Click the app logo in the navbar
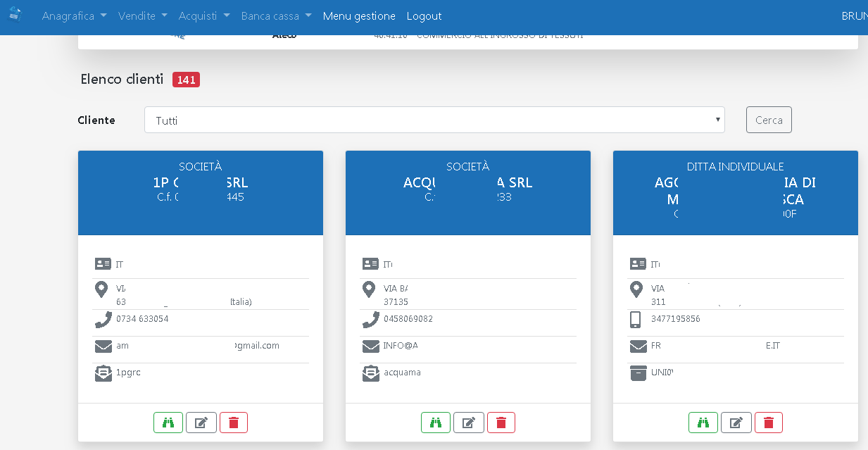Viewport: 868px width, 450px height. 15,14
